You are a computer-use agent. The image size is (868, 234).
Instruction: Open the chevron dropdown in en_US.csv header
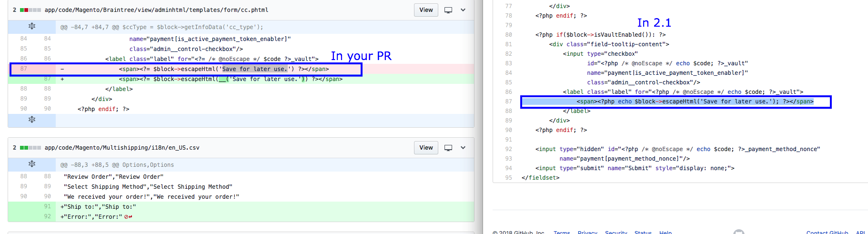click(x=463, y=148)
